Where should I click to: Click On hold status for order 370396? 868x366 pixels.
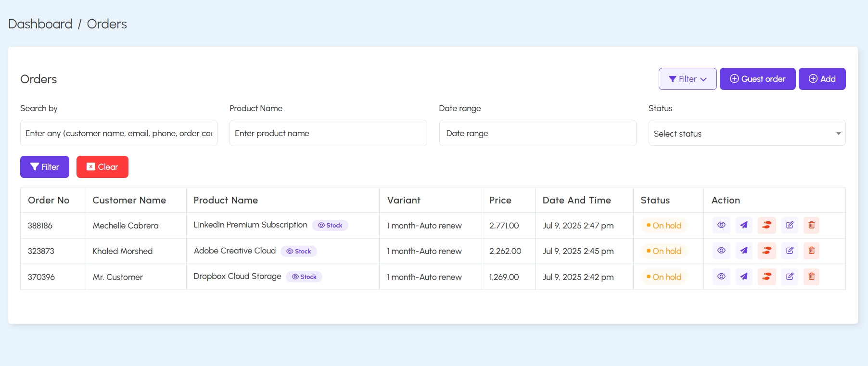pos(664,277)
